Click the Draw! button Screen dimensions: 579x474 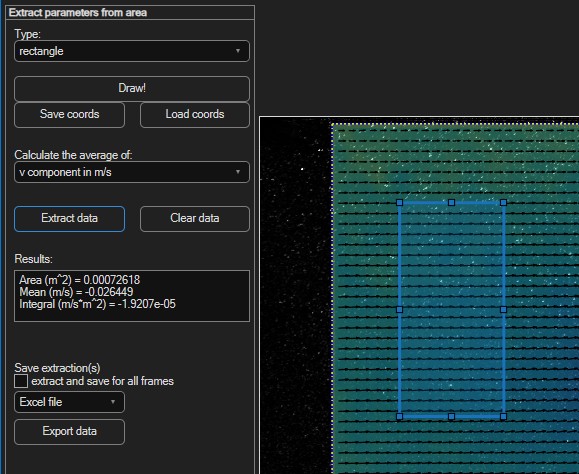point(132,88)
